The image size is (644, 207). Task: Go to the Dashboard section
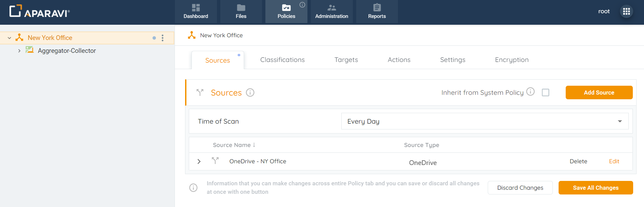(x=196, y=12)
